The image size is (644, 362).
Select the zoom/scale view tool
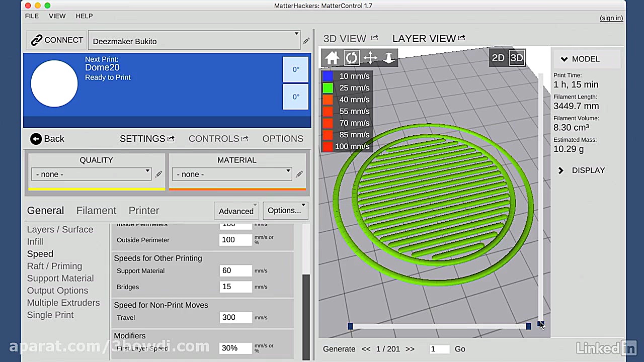pyautogui.click(x=389, y=58)
